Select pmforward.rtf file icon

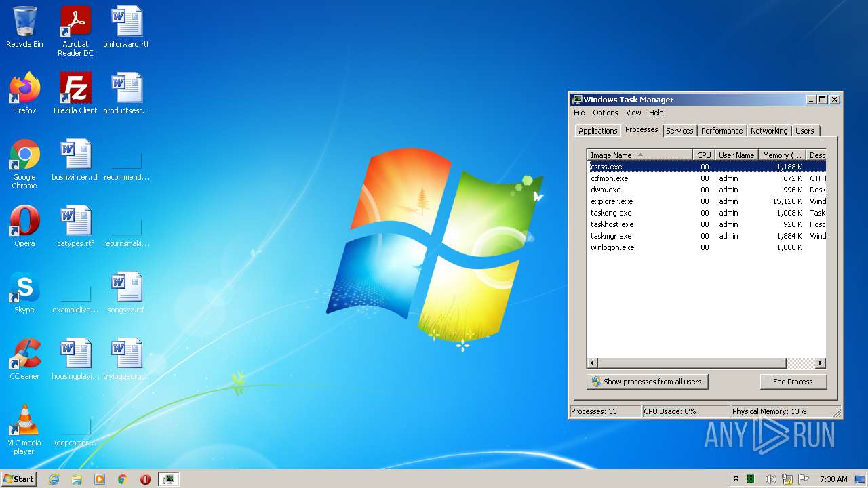[126, 27]
